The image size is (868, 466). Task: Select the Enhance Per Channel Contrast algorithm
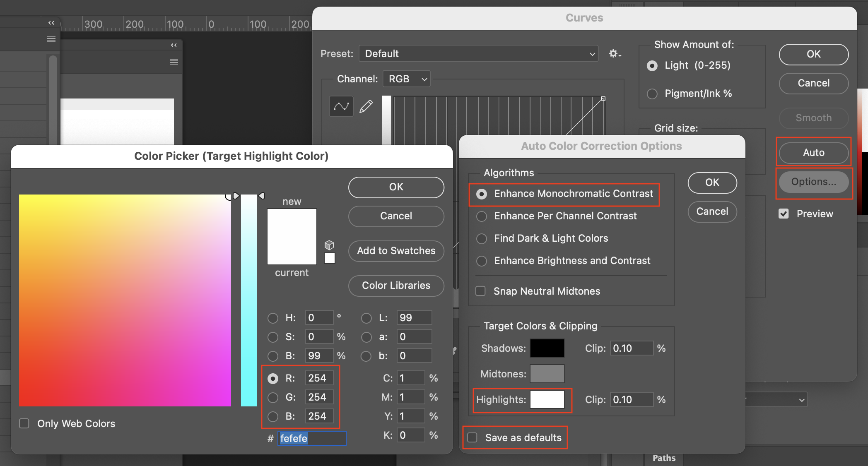(481, 216)
